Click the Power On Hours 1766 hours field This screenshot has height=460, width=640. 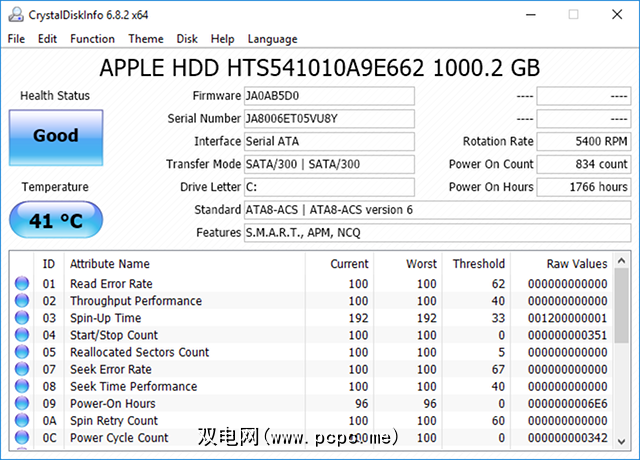[x=584, y=187]
